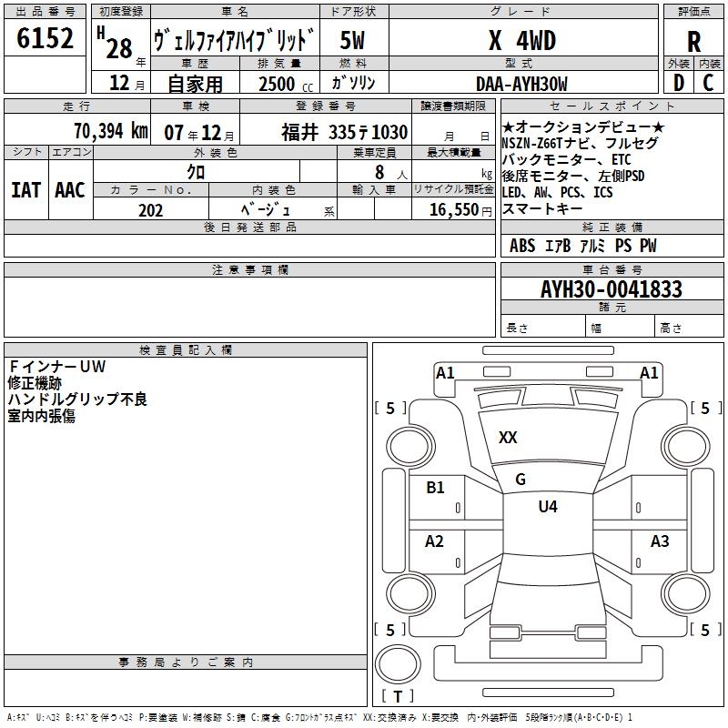Select the G mark on the windshield

[521, 480]
